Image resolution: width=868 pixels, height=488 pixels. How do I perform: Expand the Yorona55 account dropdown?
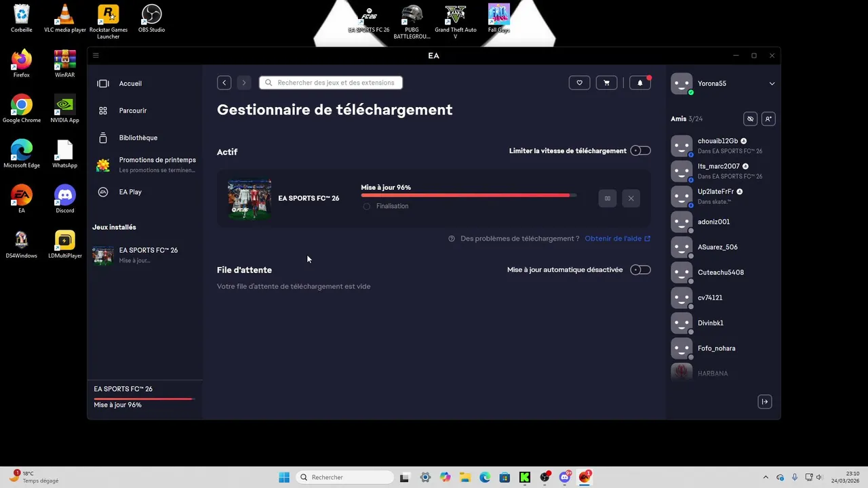click(x=772, y=83)
